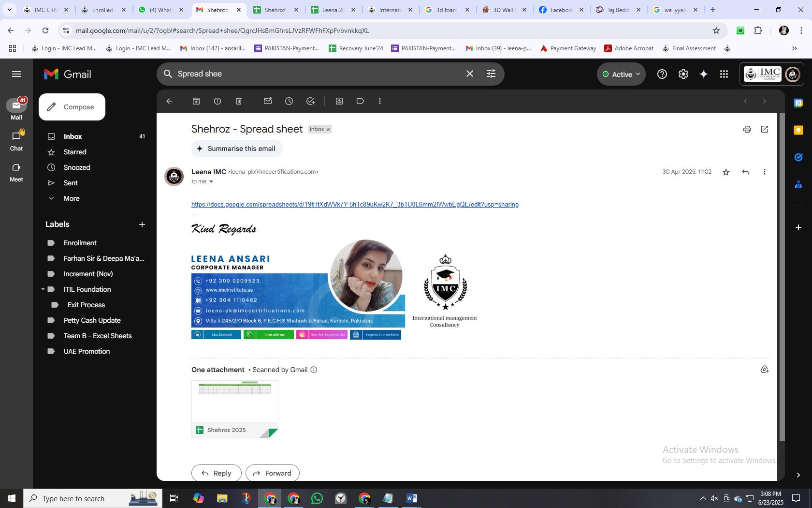812x508 pixels.
Task: Switch to Meet in left rail
Action: click(x=16, y=172)
